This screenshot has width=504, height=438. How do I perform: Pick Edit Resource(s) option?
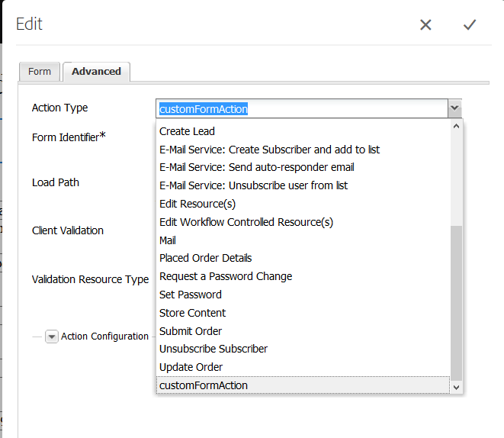coord(197,204)
